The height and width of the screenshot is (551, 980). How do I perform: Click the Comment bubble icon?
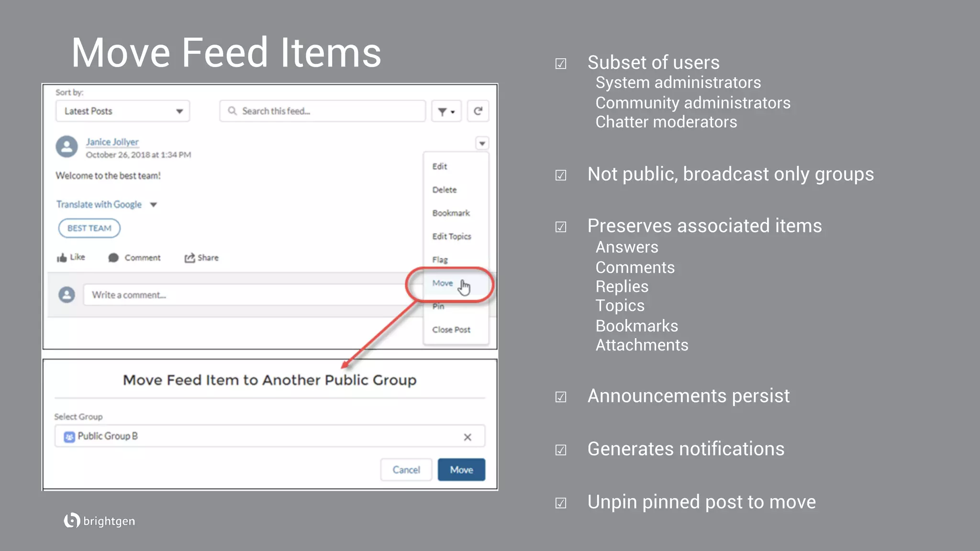113,258
